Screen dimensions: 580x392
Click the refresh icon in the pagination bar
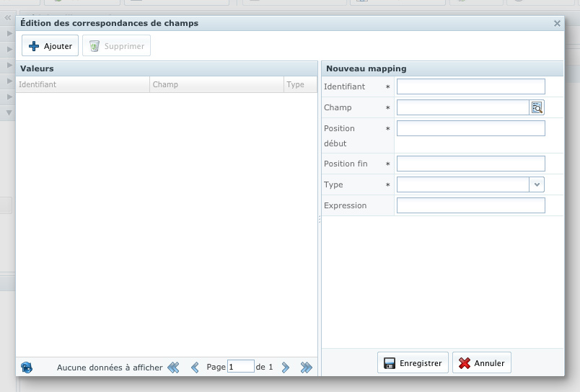[27, 367]
